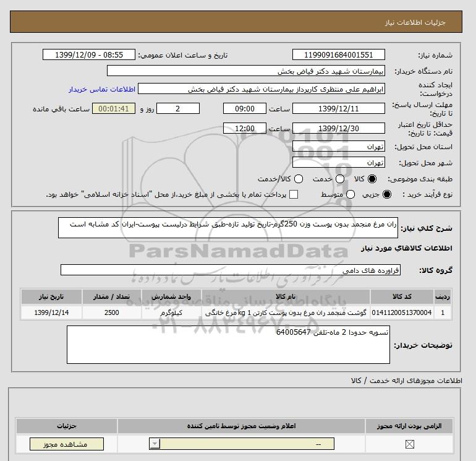Viewport: 476px width, 461px height.
Task: Click تعداد / مقدار column header
Action: (111, 296)
